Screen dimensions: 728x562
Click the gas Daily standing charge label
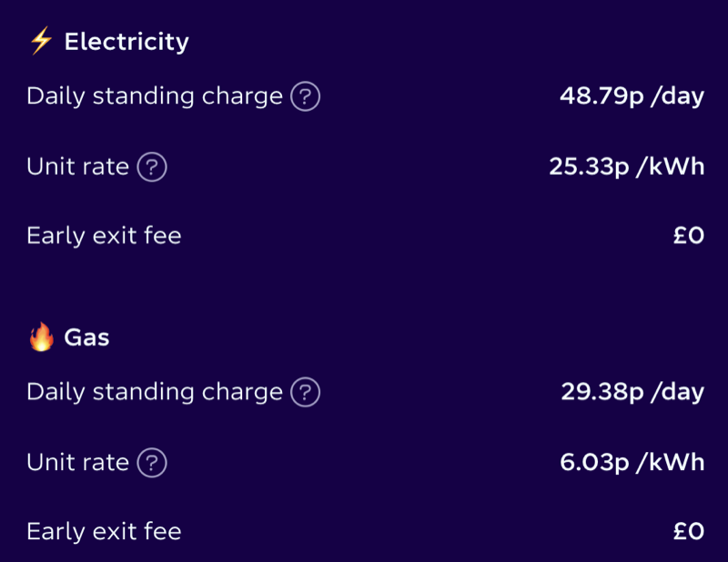155,392
